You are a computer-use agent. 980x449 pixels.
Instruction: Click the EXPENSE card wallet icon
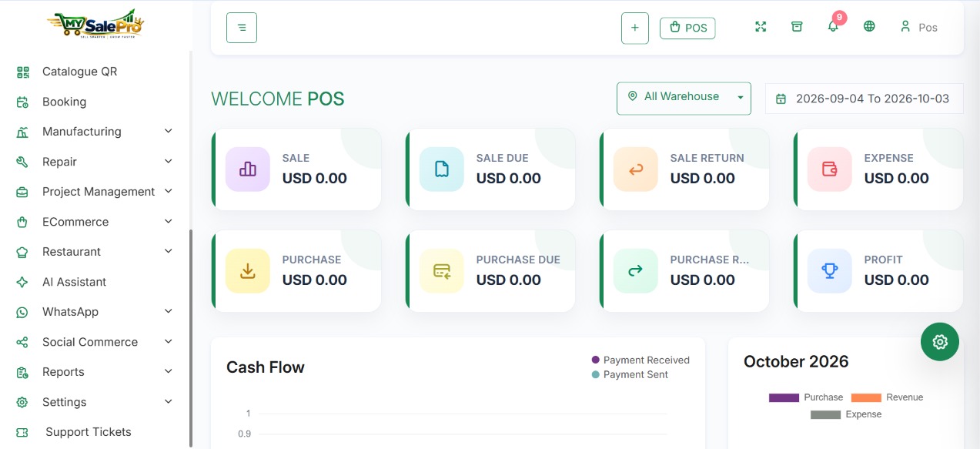830,169
